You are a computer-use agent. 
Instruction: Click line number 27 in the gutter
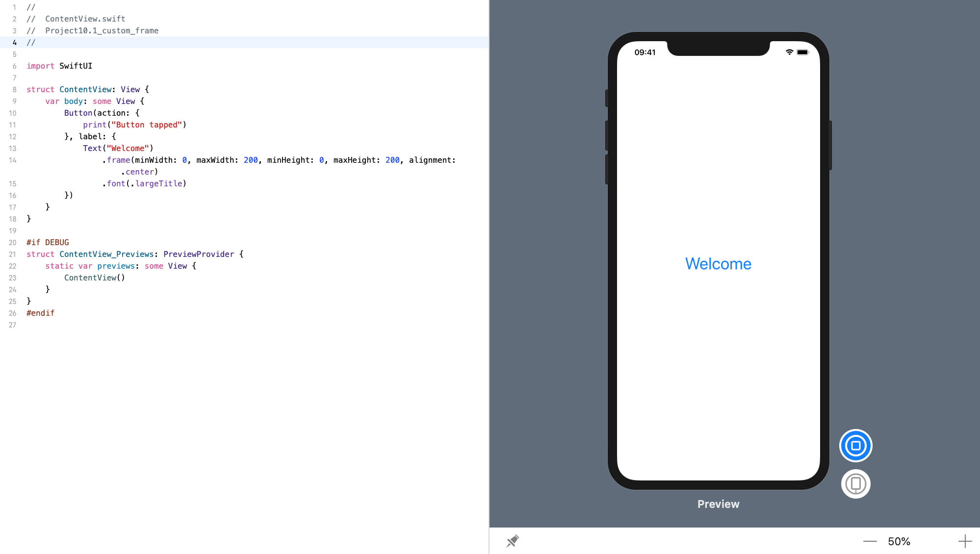click(12, 325)
